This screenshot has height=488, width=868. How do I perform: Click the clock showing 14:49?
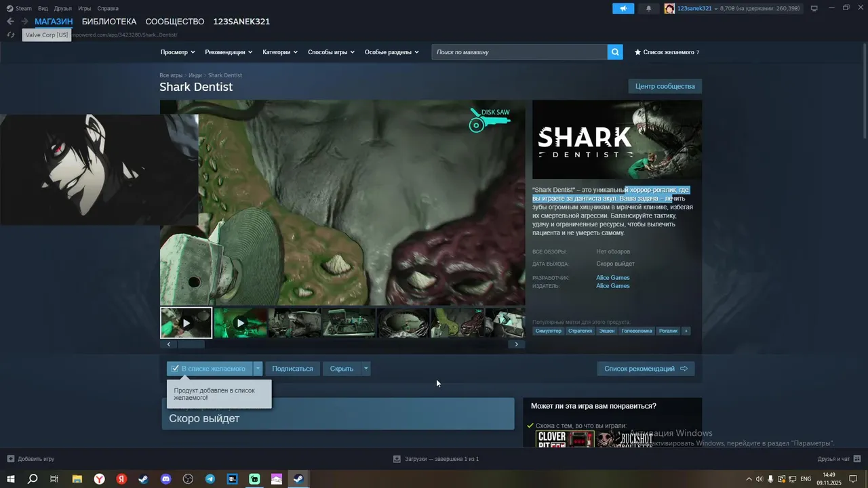pyautogui.click(x=829, y=474)
